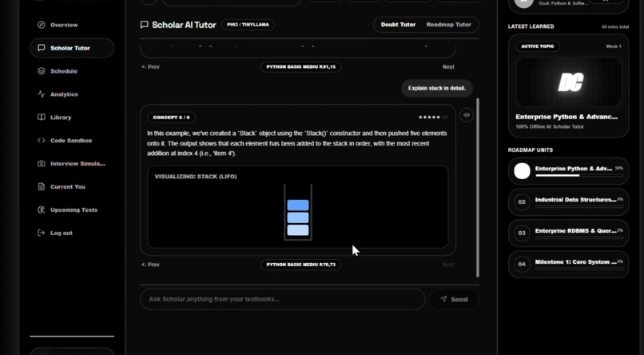Image resolution: width=644 pixels, height=355 pixels.
Task: Click the PYTHON BASIC MEDIU P.70,73 source badge
Action: [x=301, y=265]
